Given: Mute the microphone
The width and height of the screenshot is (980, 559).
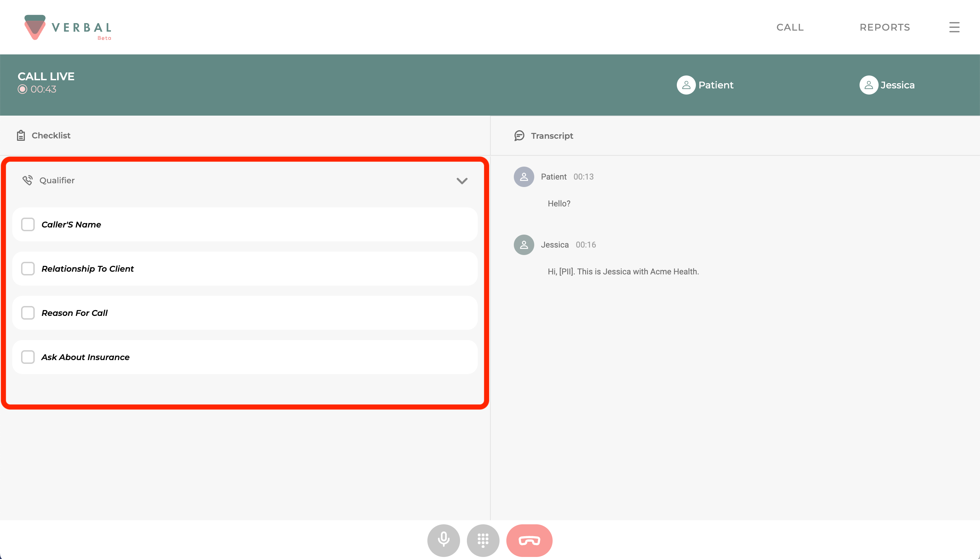Looking at the screenshot, I should 443,540.
